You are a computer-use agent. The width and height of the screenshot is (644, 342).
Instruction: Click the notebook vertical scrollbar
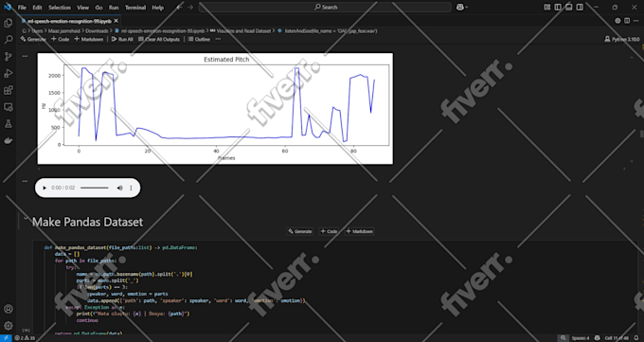(x=641, y=134)
